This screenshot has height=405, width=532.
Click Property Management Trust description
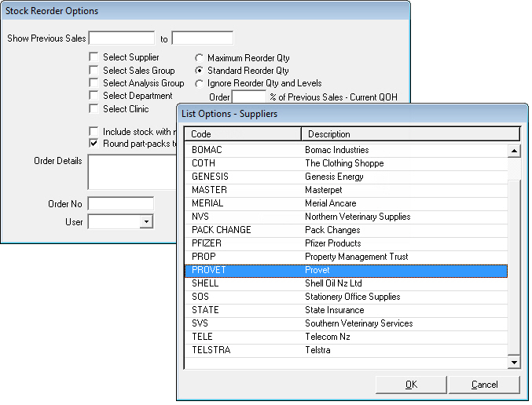tap(356, 257)
